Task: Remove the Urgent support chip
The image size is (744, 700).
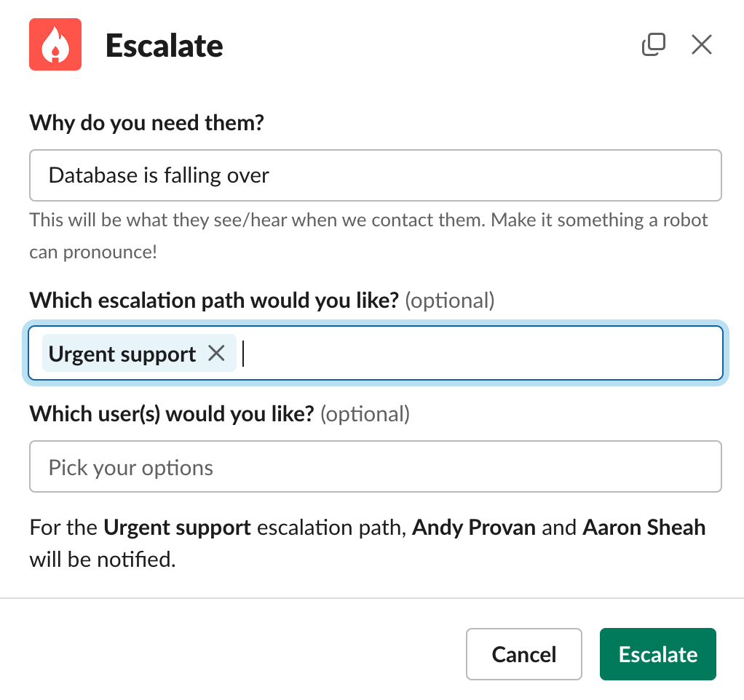Action: click(216, 353)
